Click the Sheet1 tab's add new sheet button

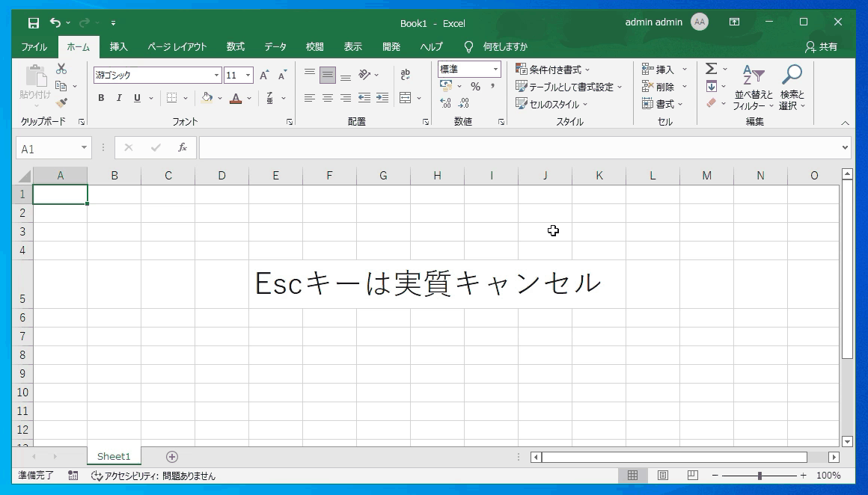click(173, 456)
